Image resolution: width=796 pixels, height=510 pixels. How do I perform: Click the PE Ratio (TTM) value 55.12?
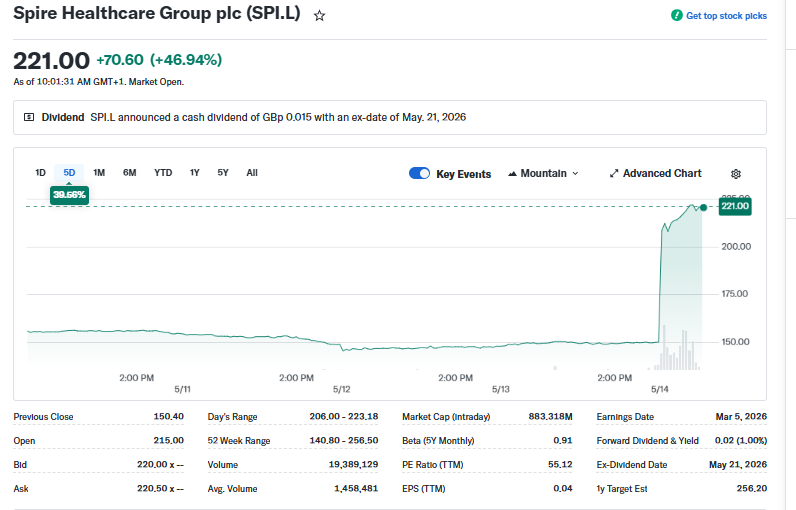[x=560, y=464]
